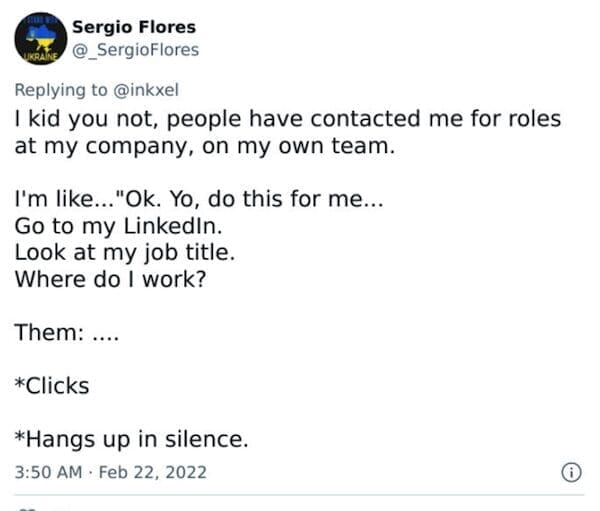Click the "Where do I work?" line
This screenshot has height=511, width=600.
click(110, 277)
